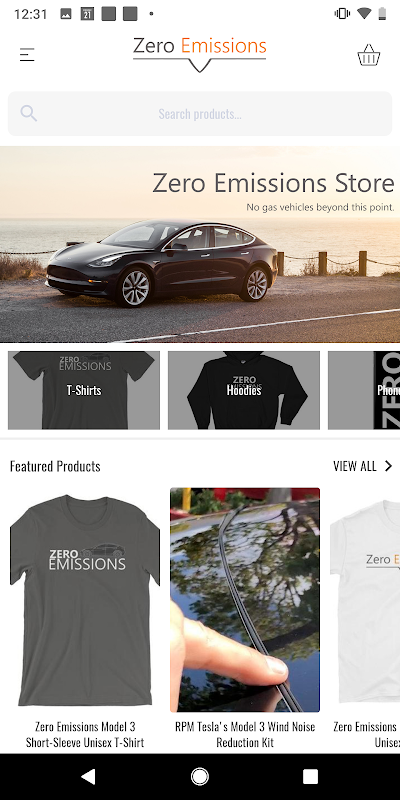Tap the Android home circle button

click(199, 777)
